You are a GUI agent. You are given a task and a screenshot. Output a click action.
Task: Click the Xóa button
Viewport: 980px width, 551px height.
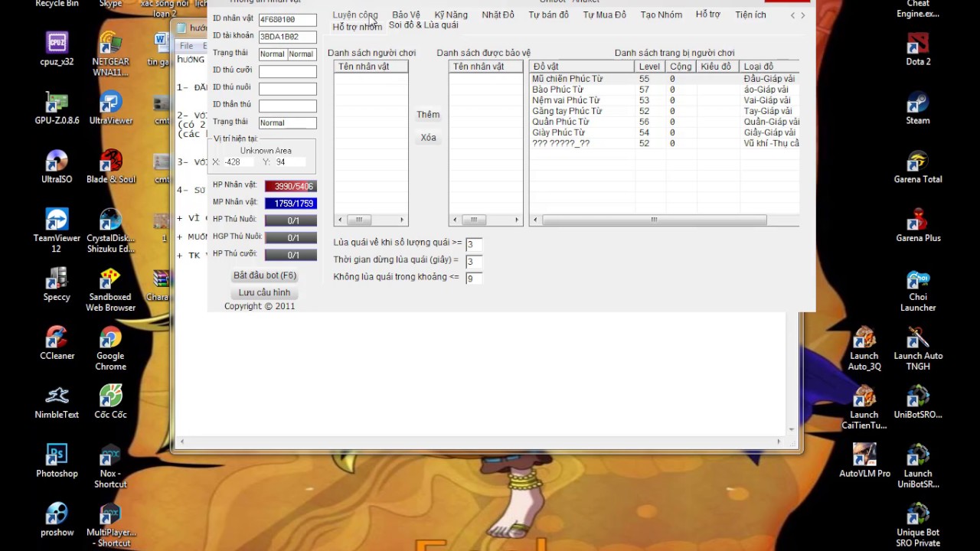pyautogui.click(x=428, y=138)
